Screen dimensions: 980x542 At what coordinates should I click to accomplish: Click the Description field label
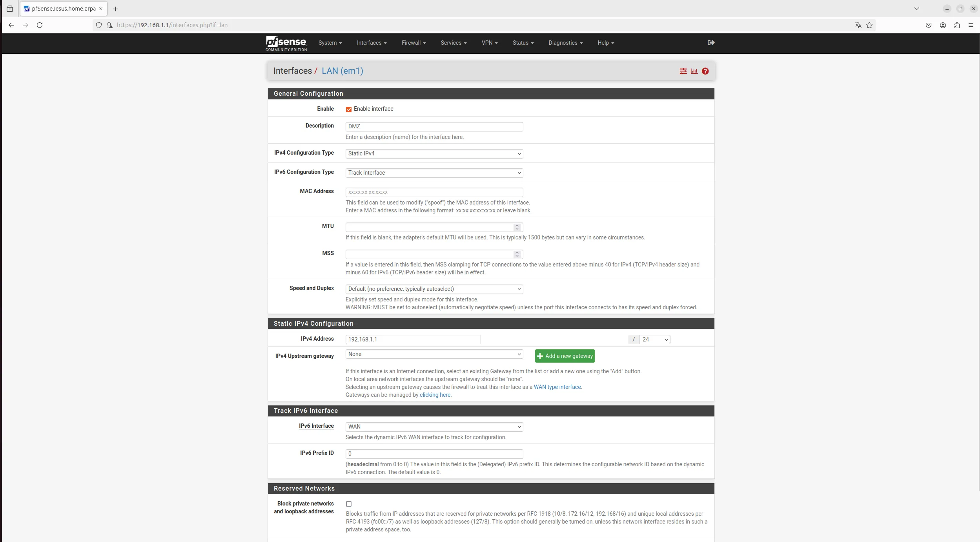point(319,126)
